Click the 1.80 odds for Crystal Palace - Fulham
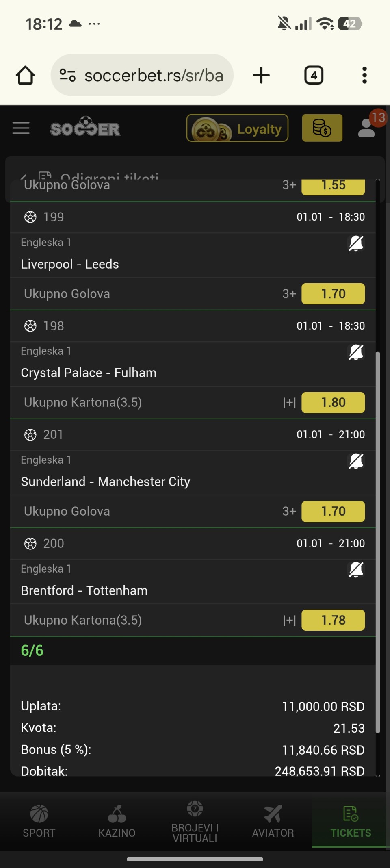 pyautogui.click(x=333, y=403)
